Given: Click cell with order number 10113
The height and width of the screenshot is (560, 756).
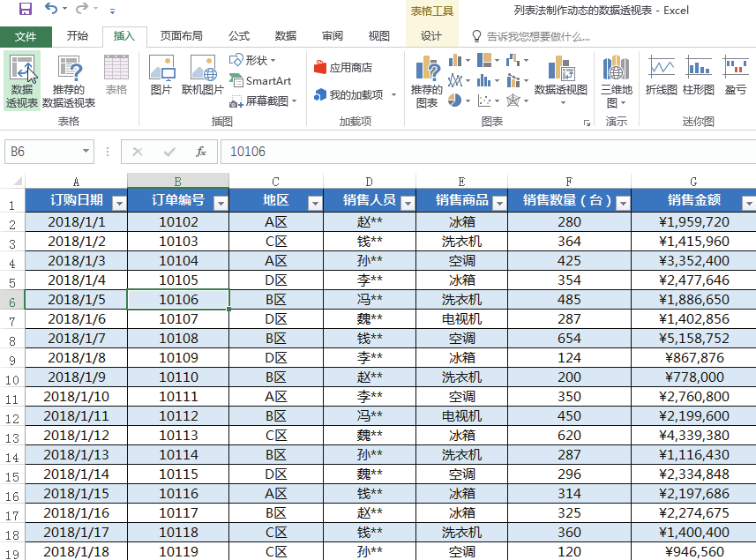Looking at the screenshot, I should 178,435.
